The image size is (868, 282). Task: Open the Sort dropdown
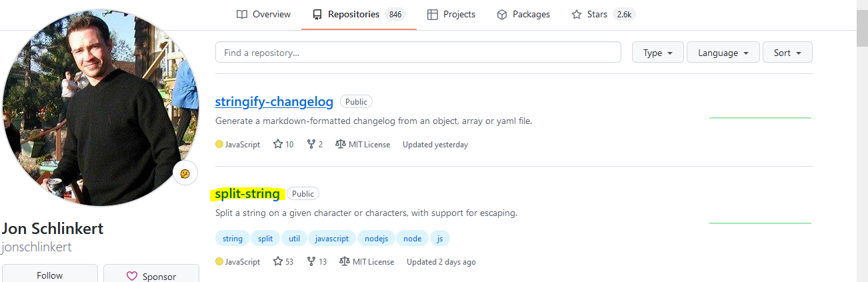788,53
